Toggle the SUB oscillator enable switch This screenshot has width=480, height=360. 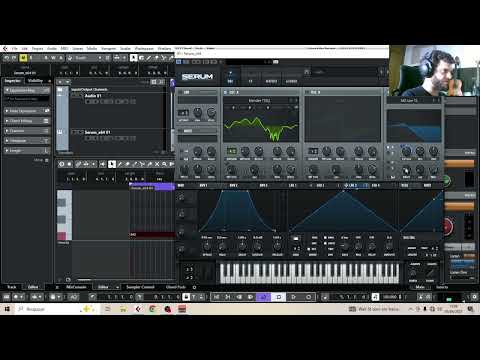tap(180, 92)
